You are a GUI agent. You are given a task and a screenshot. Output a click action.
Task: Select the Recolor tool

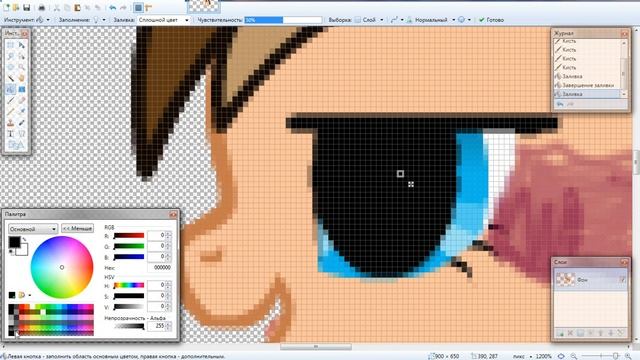point(22,122)
